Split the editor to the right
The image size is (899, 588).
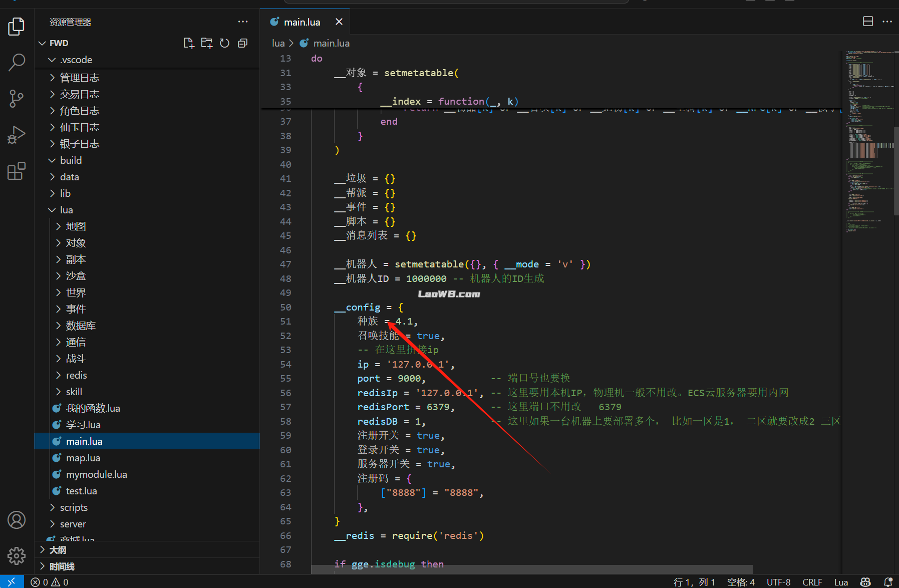pos(868,22)
